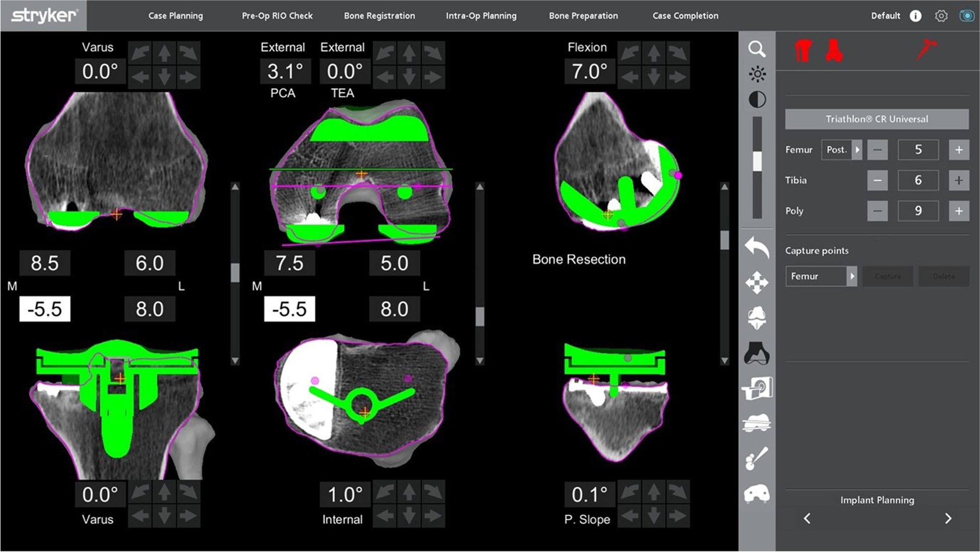Select the femoral implant front view icon

click(757, 318)
